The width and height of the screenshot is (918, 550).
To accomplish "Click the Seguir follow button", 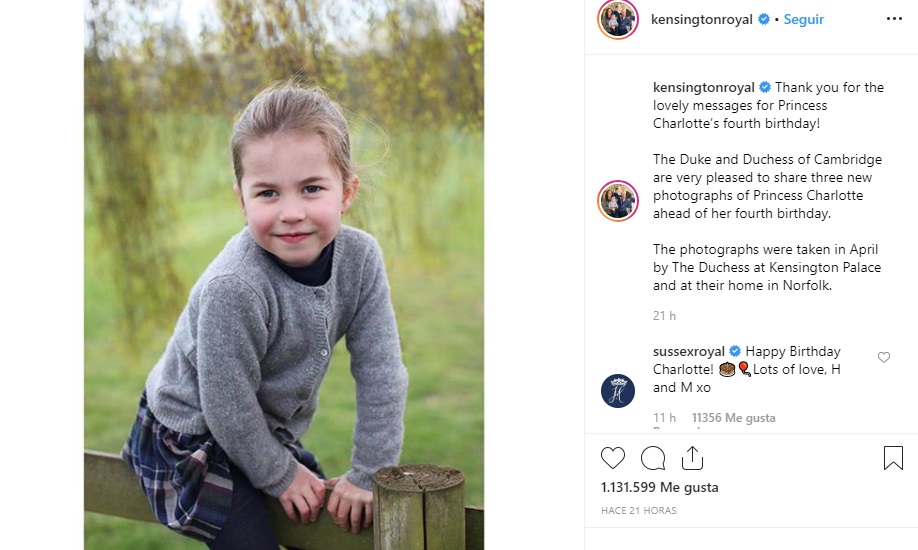I will pyautogui.click(x=802, y=19).
